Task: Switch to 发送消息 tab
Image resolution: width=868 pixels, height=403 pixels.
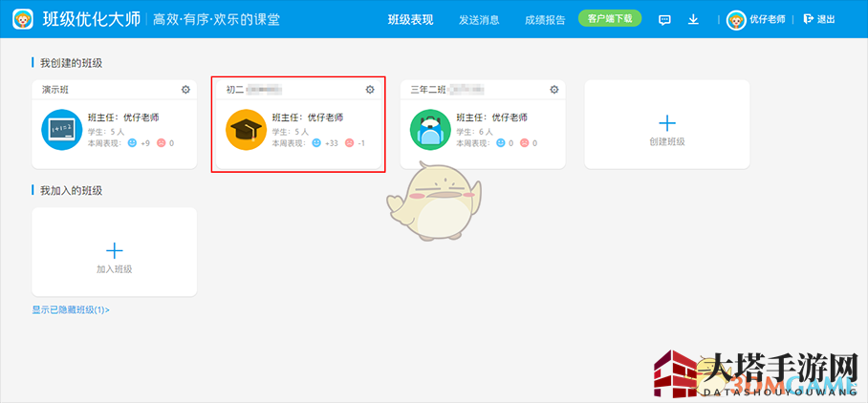Action: 479,20
